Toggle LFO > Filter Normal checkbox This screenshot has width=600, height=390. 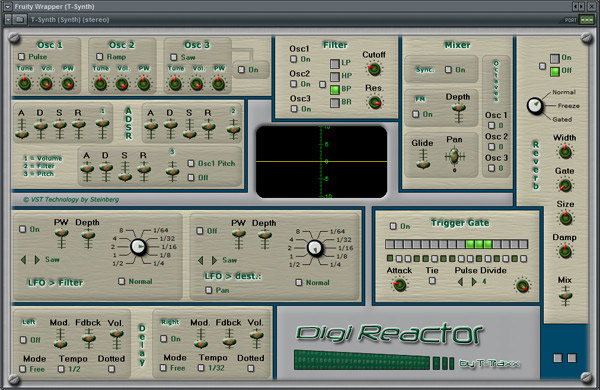pyautogui.click(x=121, y=281)
